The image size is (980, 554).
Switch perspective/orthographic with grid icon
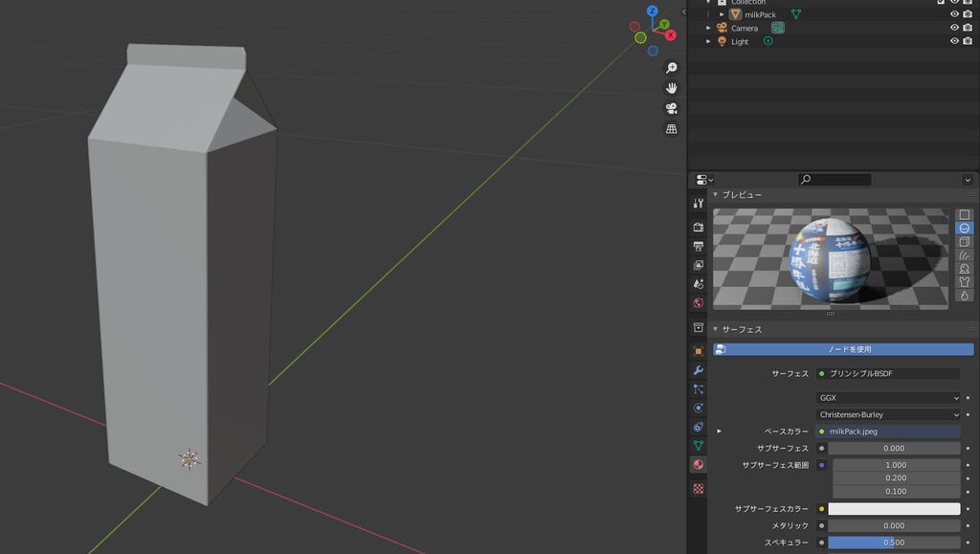pyautogui.click(x=672, y=128)
